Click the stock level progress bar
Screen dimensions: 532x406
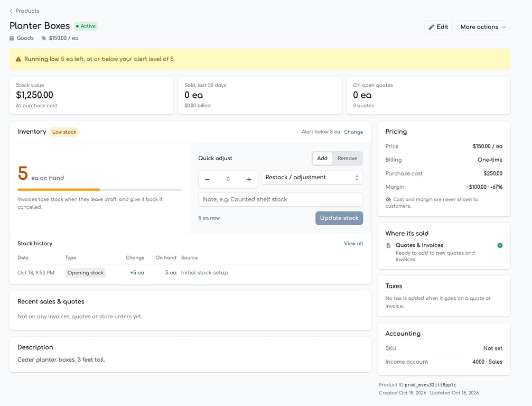(x=100, y=189)
